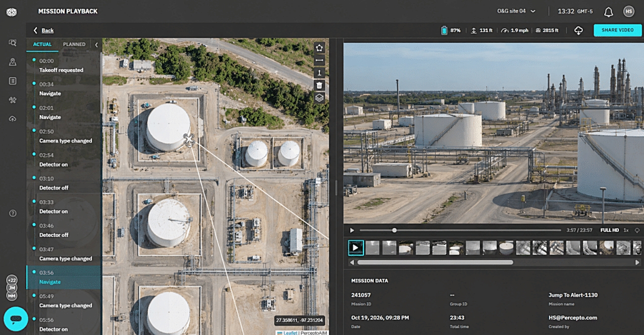Click the +22 users badge

pos(12,280)
